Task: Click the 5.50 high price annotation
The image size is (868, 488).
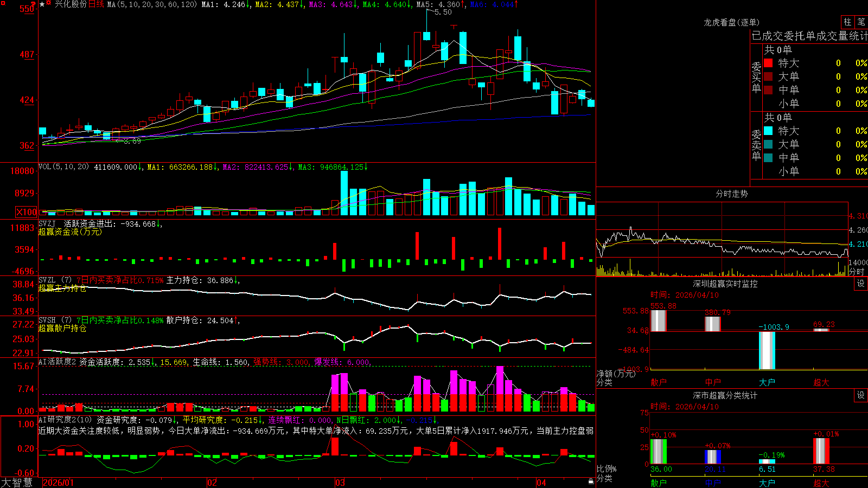Action: tap(443, 12)
